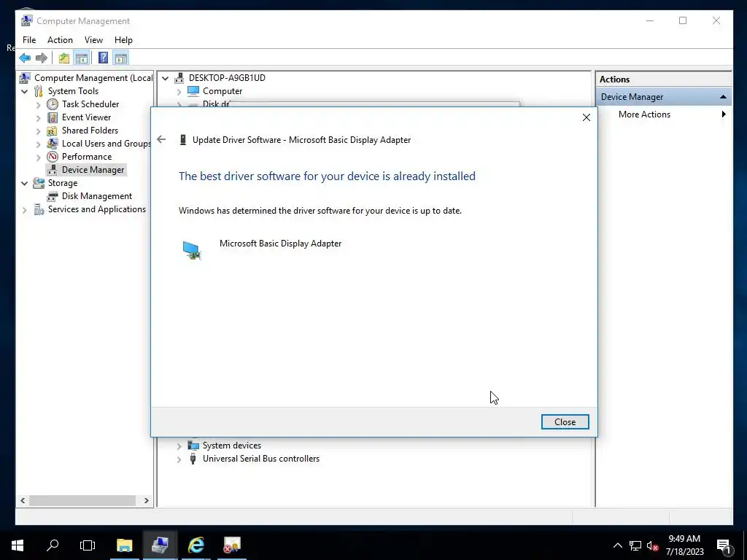
Task: Select Universal Serial Bus controllers item
Action: coord(261,459)
